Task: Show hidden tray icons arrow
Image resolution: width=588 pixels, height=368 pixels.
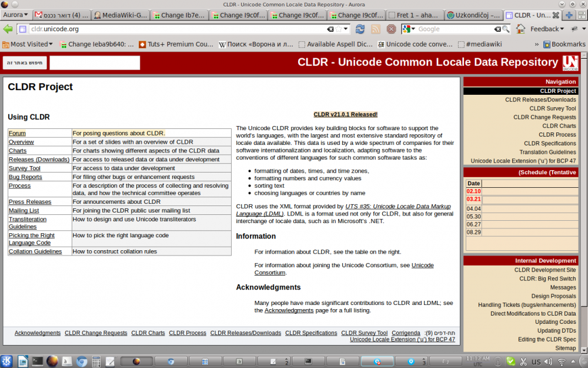Action: 573,362
